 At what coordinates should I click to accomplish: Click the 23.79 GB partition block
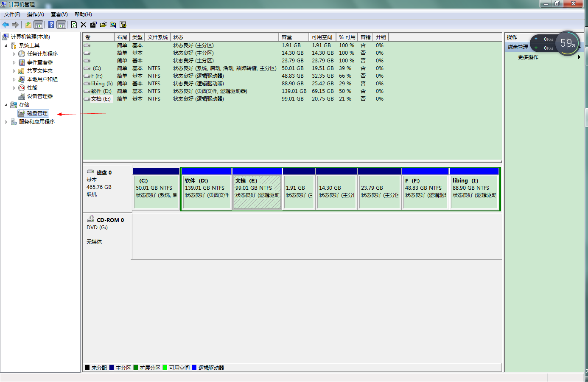[379, 189]
